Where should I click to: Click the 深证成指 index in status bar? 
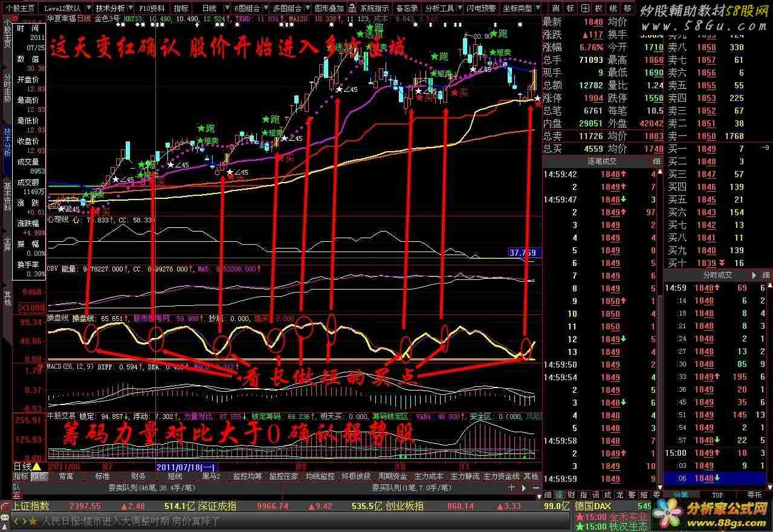tap(218, 507)
